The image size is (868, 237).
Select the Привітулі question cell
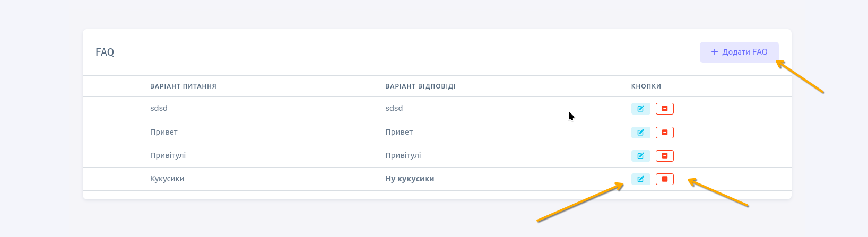[168, 155]
